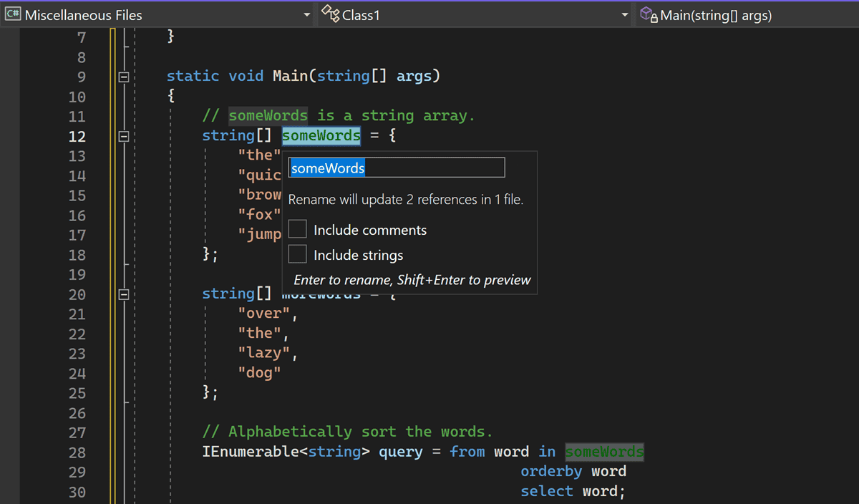Click the someWords mention in the green comment
This screenshot has width=859, height=504.
pos(268,115)
